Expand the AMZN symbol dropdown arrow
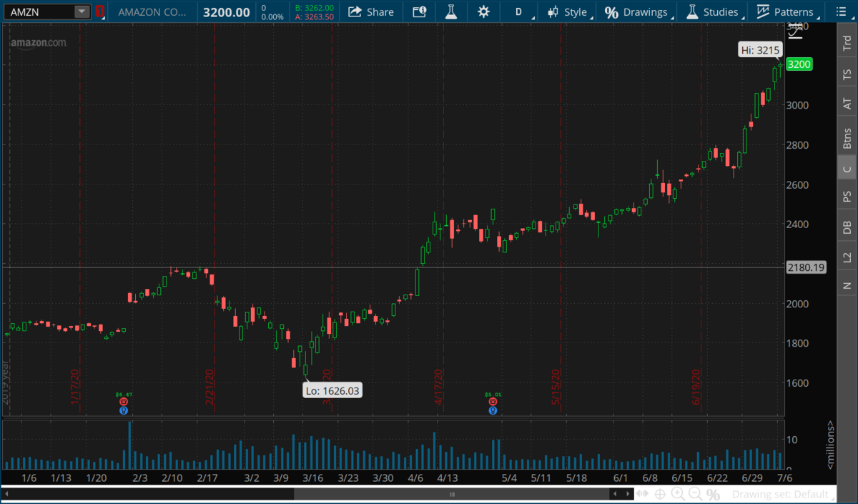Viewport: 858px width, 504px height. tap(82, 11)
